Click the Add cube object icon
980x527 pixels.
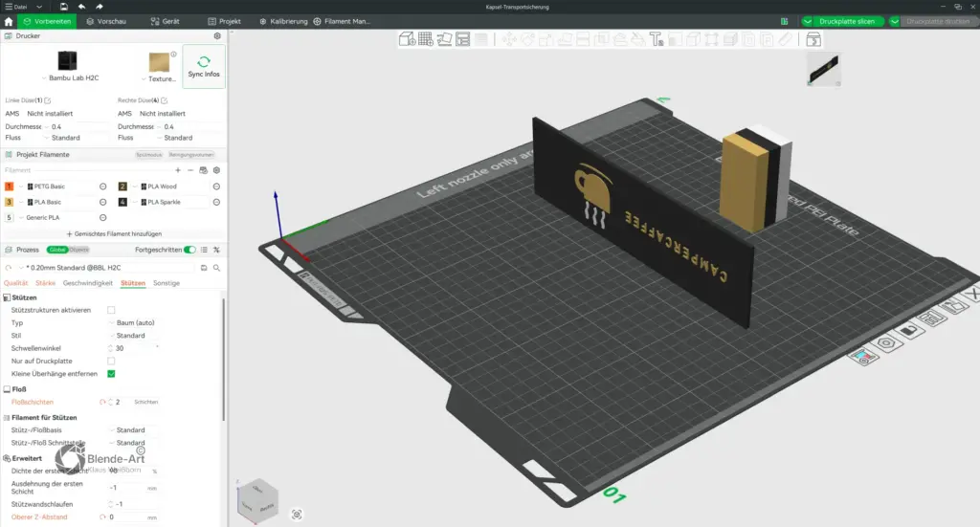point(407,39)
